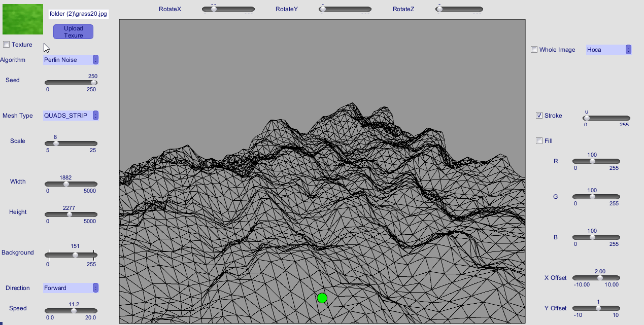Click the Forward dropdown arrow
This screenshot has width=644, height=325.
[x=96, y=288]
